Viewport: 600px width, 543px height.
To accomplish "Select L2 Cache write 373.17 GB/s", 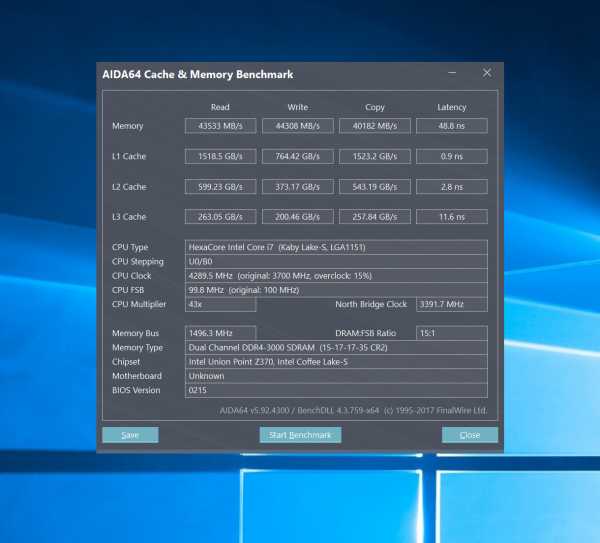I will [298, 187].
